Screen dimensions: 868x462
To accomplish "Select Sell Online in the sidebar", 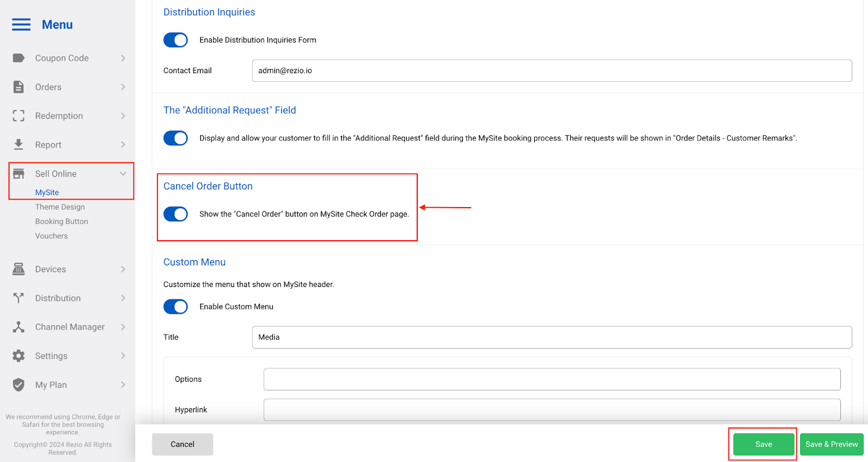I will pyautogui.click(x=56, y=174).
